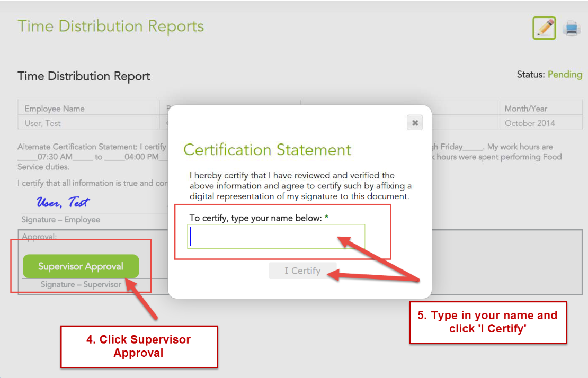Select the Employee Name column header
The height and width of the screenshot is (378, 588).
(55, 109)
